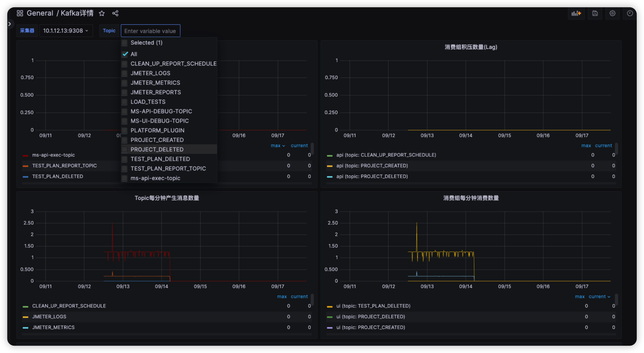Open the 消费组积压数量(Lag) panel title menu
This screenshot has width=644, height=353.
click(x=471, y=47)
